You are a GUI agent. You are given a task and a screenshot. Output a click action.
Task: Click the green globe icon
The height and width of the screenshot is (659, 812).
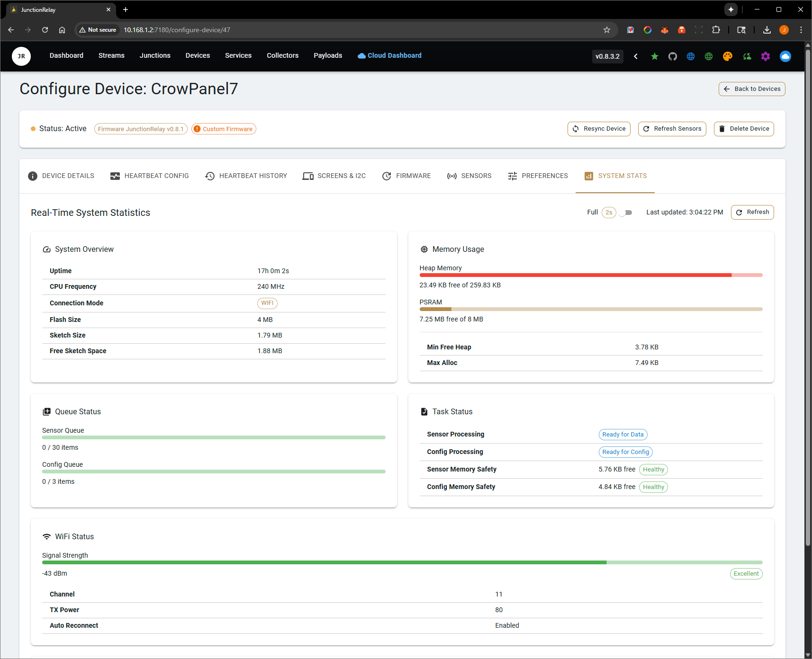coord(709,56)
